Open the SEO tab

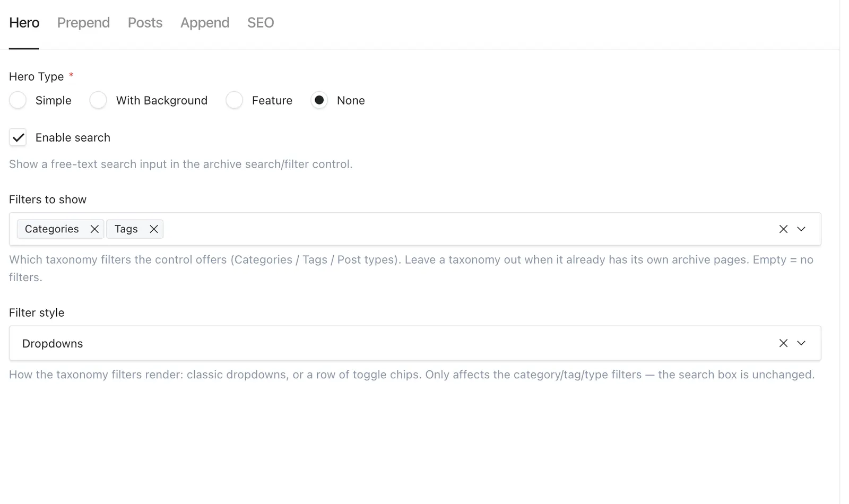tap(261, 23)
